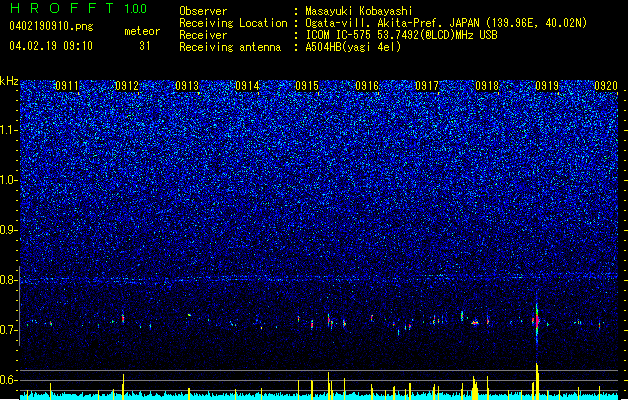Image resolution: width=629 pixels, height=400 pixels.
Task: Click the HROFFT 1.0.0 title text
Action: [x=79, y=8]
